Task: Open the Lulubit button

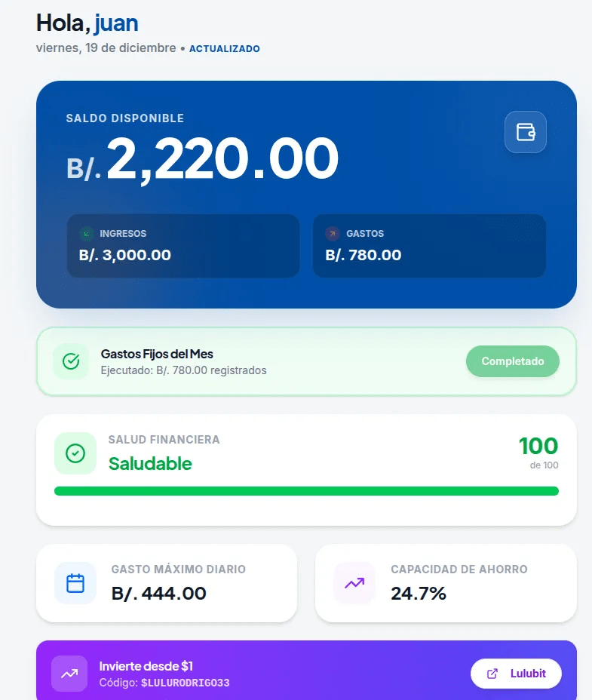Action: (x=516, y=674)
